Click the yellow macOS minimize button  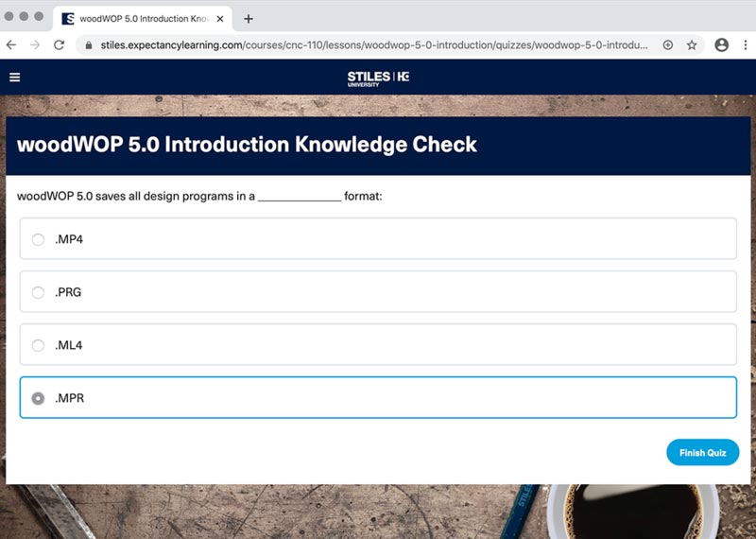tap(24, 16)
